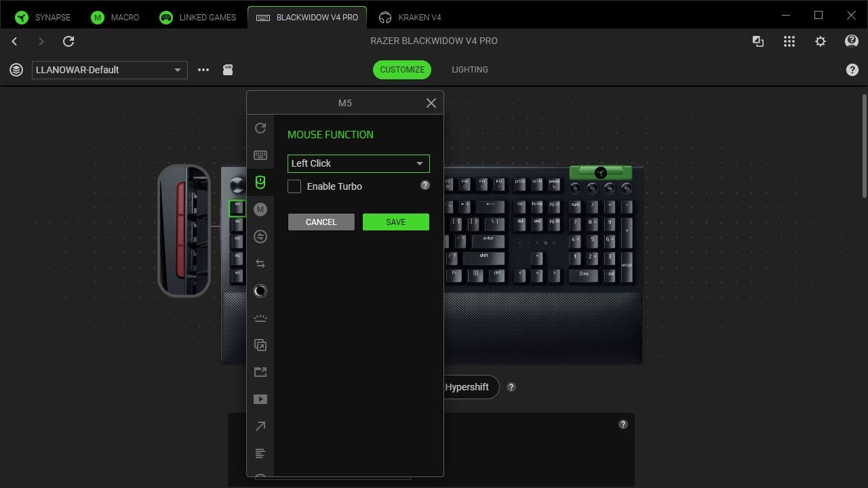The image size is (868, 488).
Task: Select the M3 macro key on keyboard
Action: [x=237, y=241]
